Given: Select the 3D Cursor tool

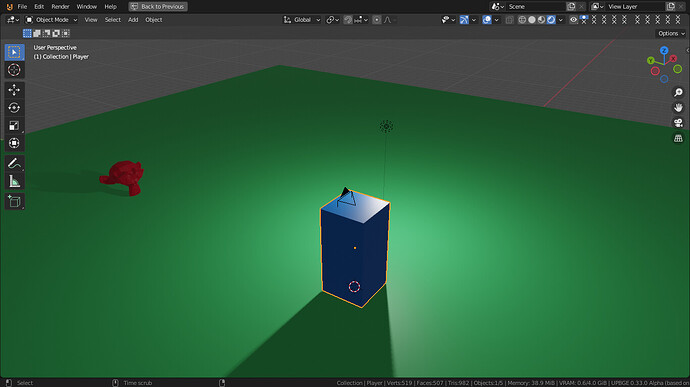Looking at the screenshot, I should pyautogui.click(x=14, y=70).
